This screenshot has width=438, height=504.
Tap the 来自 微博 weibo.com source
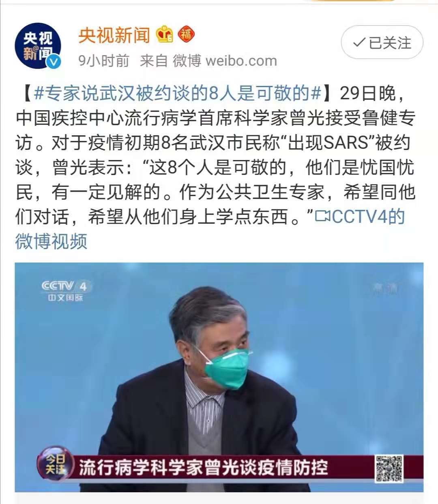208,61
